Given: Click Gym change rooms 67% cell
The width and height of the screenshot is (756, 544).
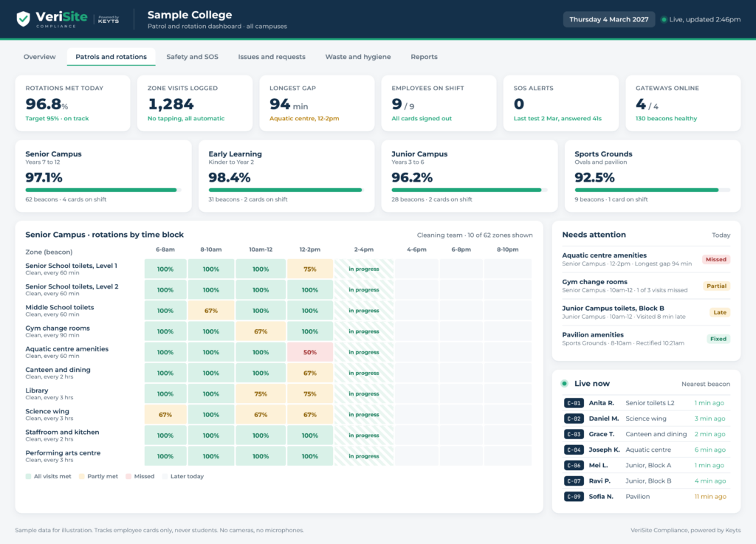Looking at the screenshot, I should coord(261,331).
